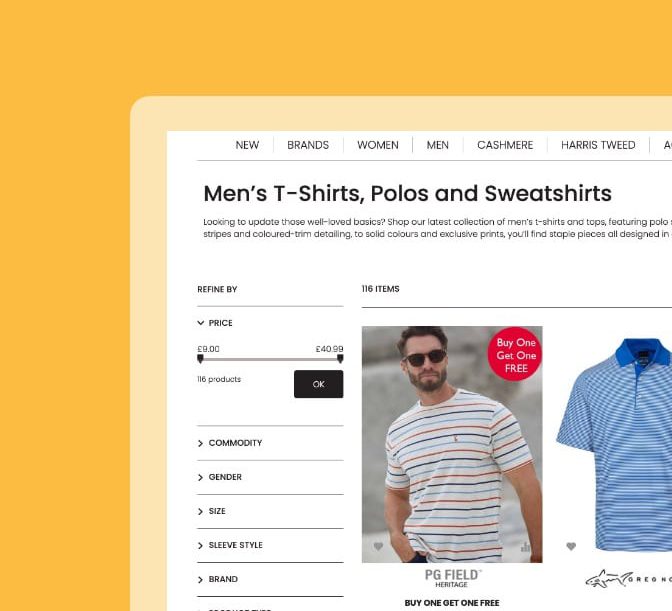Click the maximum price slider handle
The height and width of the screenshot is (611, 672).
(x=340, y=359)
